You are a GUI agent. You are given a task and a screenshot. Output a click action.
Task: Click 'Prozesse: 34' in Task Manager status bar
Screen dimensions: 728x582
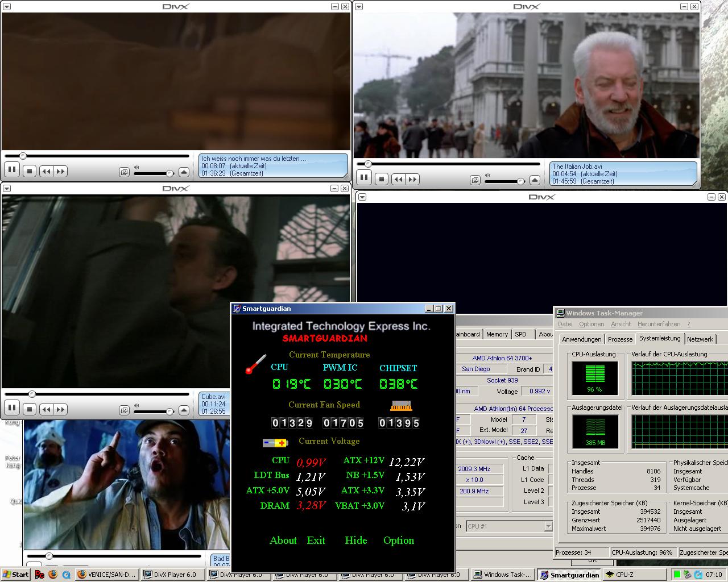coord(573,552)
